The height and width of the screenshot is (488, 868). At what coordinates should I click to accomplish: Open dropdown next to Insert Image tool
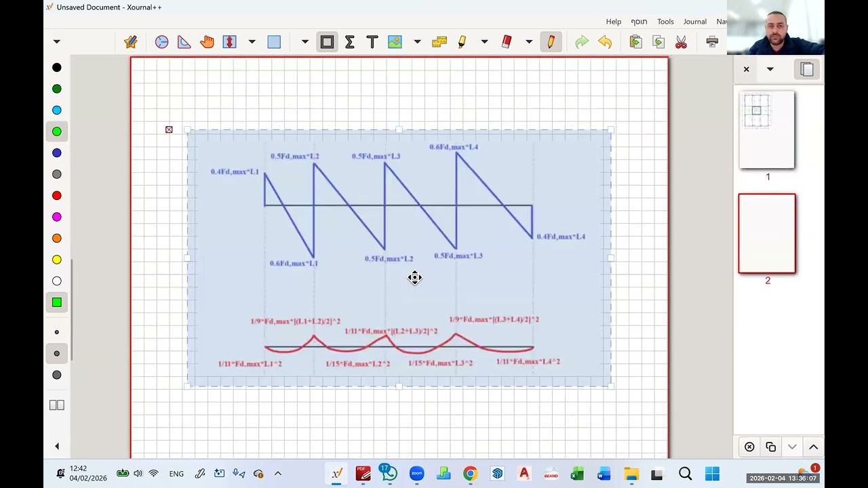(x=417, y=42)
